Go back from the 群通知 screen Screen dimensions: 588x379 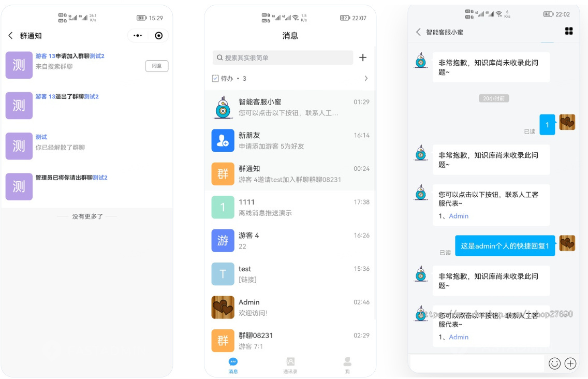(x=10, y=36)
